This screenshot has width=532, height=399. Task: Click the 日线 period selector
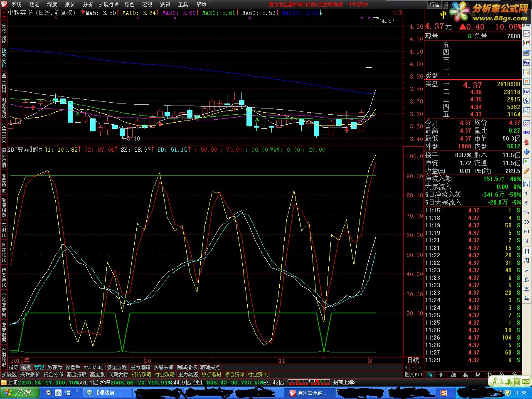point(413,360)
